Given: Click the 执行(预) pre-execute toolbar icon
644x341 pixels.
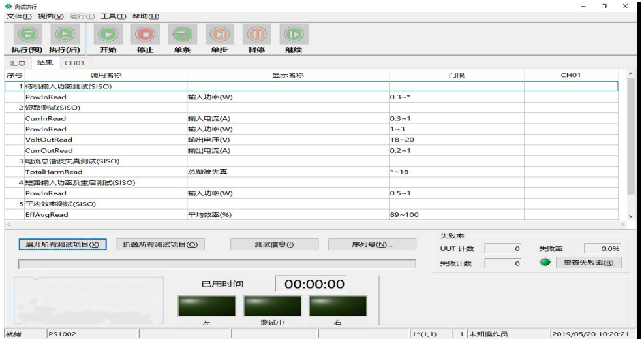Looking at the screenshot, I should [23, 33].
